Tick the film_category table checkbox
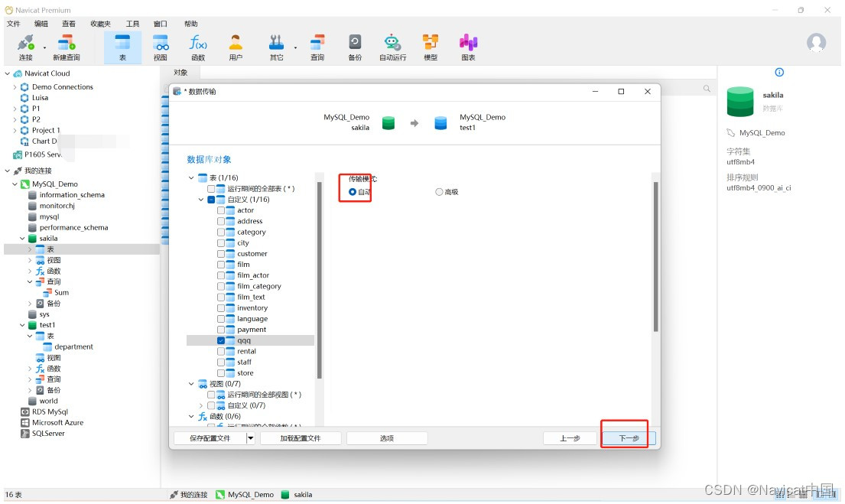This screenshot has height=504, width=845. pyautogui.click(x=221, y=286)
